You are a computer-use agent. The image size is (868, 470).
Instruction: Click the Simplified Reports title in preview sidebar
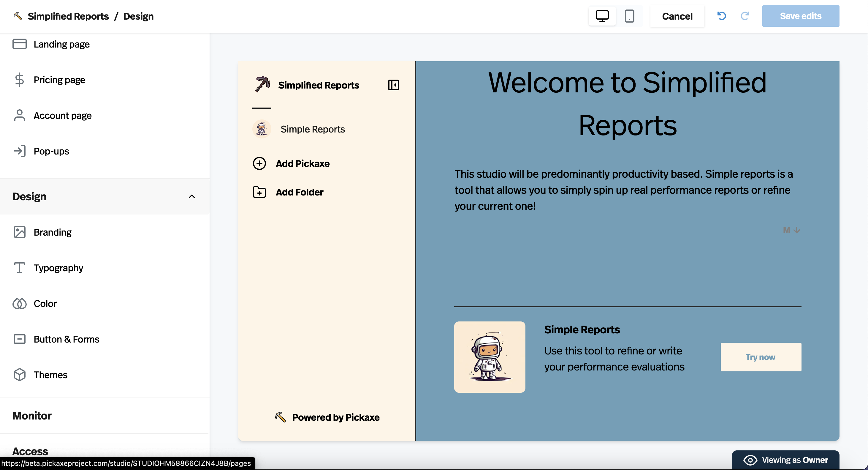pos(319,85)
